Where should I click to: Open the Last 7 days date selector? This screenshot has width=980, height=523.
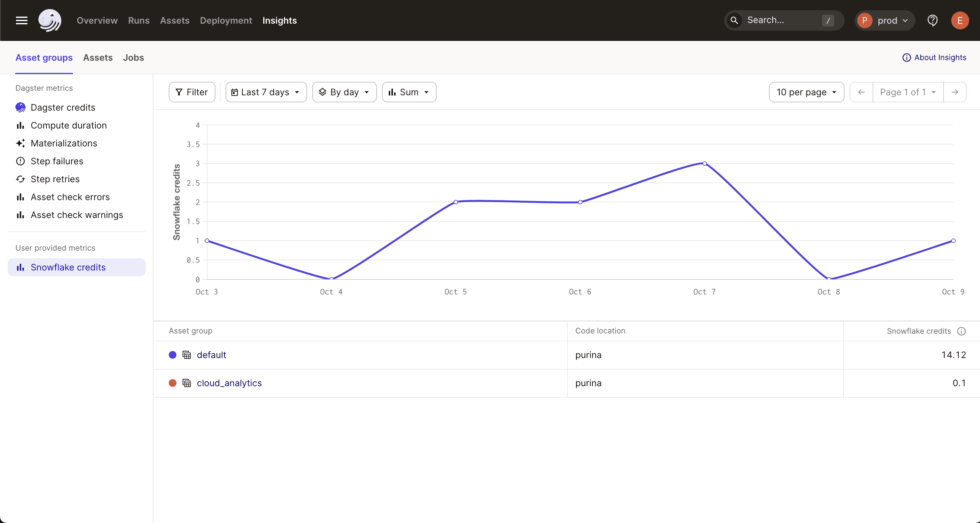click(x=266, y=92)
